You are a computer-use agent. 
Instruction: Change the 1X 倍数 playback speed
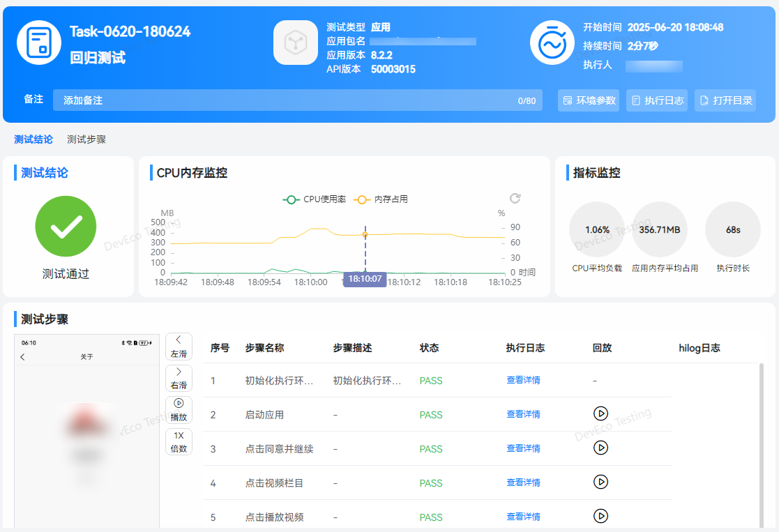click(x=179, y=442)
